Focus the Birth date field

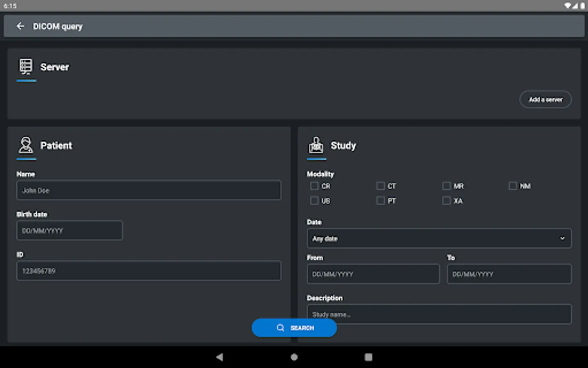[69, 230]
